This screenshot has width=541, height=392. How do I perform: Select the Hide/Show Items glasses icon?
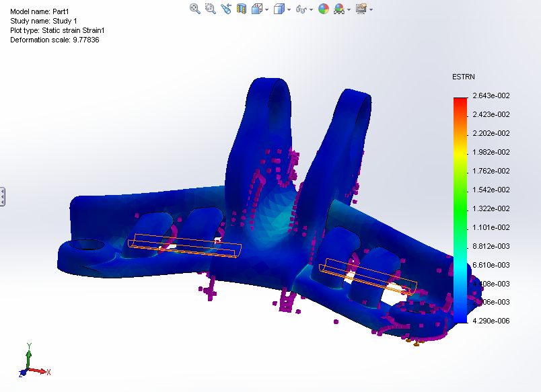click(x=301, y=9)
